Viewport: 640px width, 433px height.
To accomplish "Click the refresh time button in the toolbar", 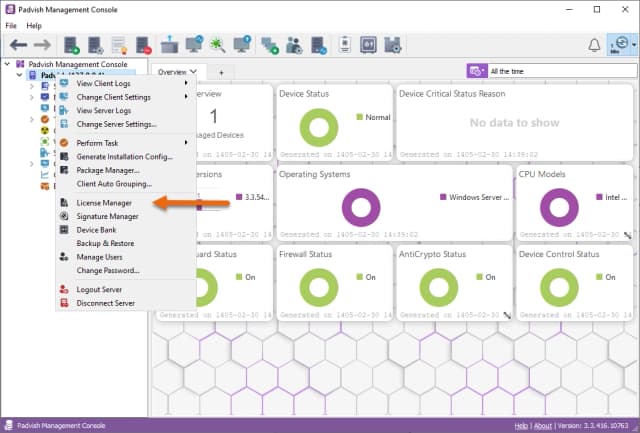I will coord(619,45).
